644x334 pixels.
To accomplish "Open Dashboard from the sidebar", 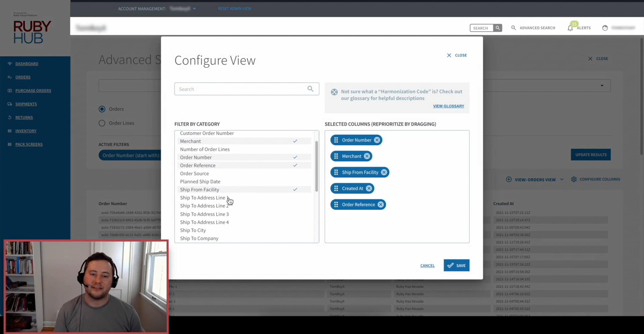I will click(x=27, y=64).
